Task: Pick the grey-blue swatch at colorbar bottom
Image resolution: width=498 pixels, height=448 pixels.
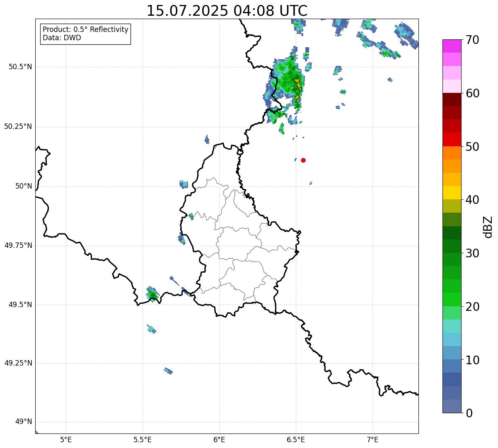Action: pyautogui.click(x=452, y=406)
